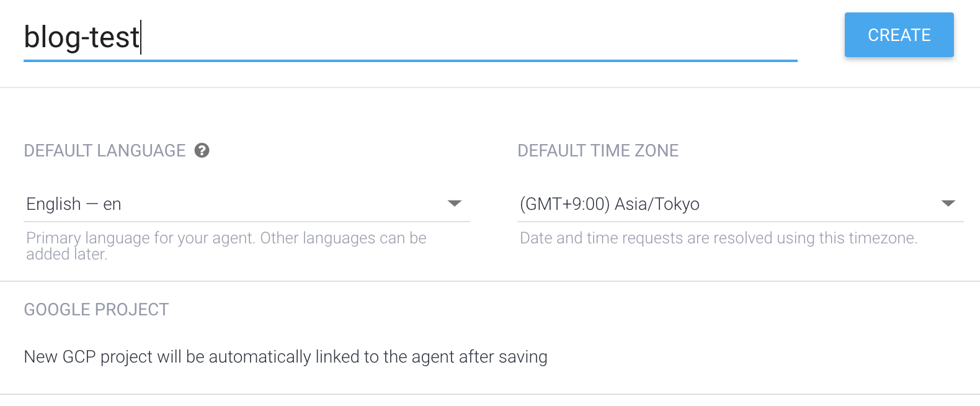Screen dimensions: 980x406
Task: Click the Asia/Tokyo time zone text
Action: click(609, 203)
